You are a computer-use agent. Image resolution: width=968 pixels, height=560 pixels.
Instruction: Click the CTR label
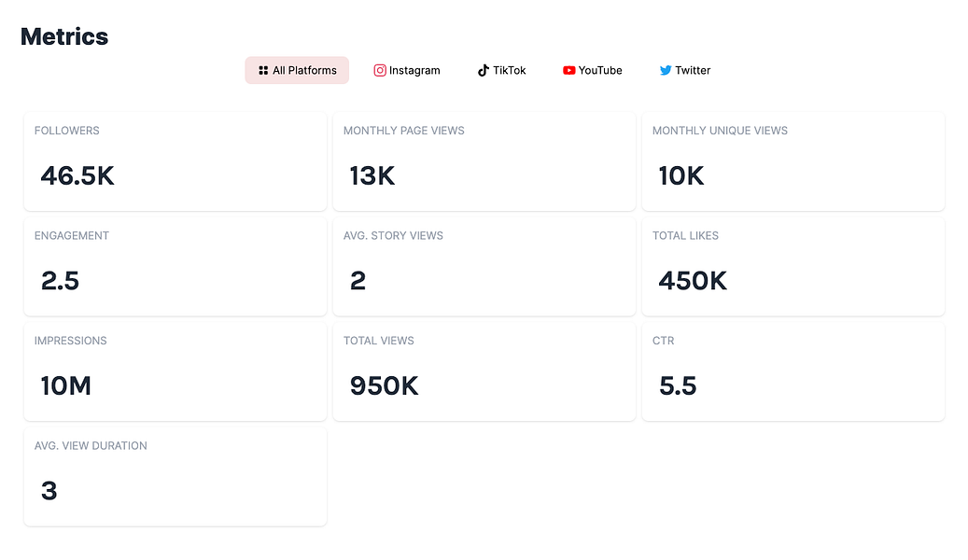663,340
